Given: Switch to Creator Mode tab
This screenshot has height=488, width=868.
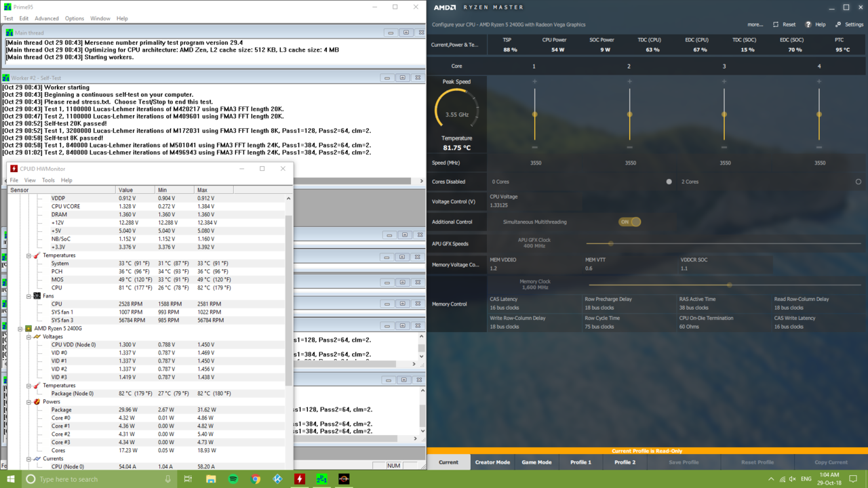Looking at the screenshot, I should 492,462.
